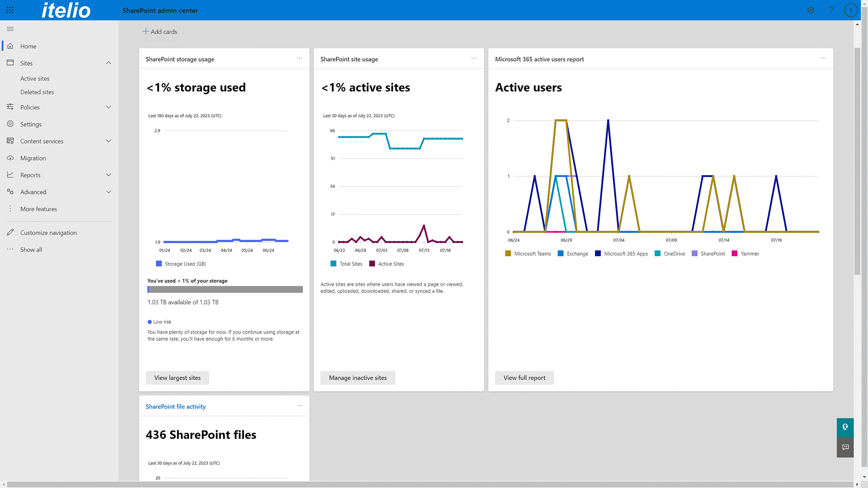Toggle Active Sites legend swatch

372,264
